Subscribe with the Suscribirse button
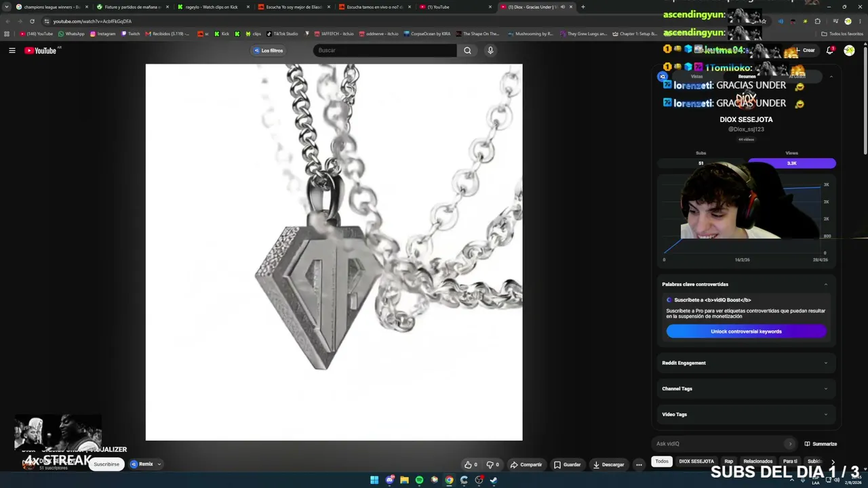The height and width of the screenshot is (488, 868). 106,464
